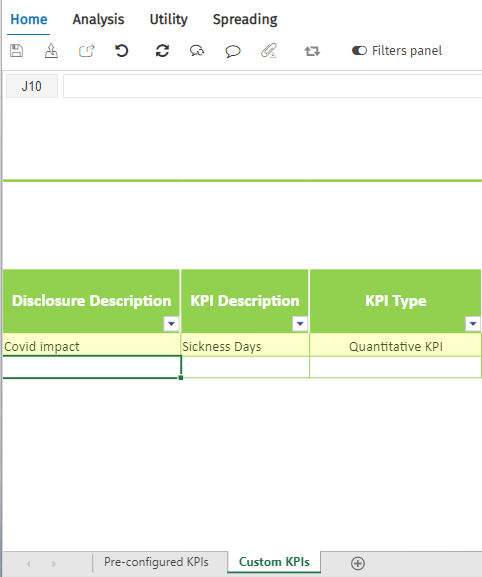Switch to the Home tab

(x=29, y=19)
